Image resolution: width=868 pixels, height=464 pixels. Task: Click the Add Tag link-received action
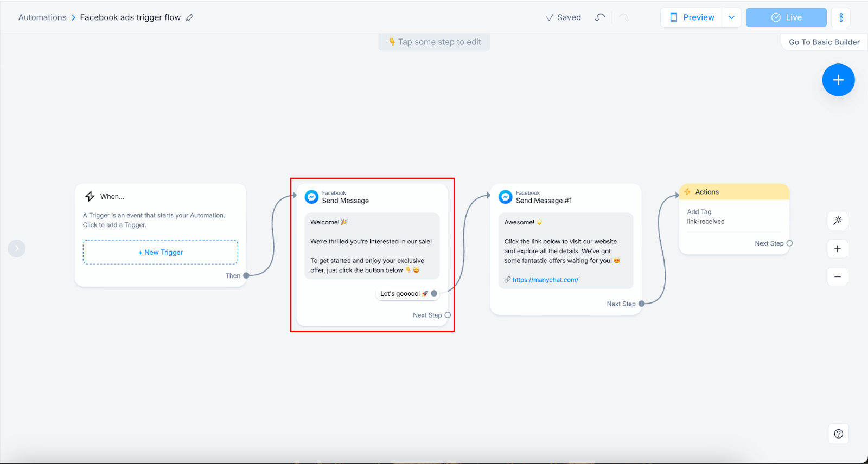[706, 217]
